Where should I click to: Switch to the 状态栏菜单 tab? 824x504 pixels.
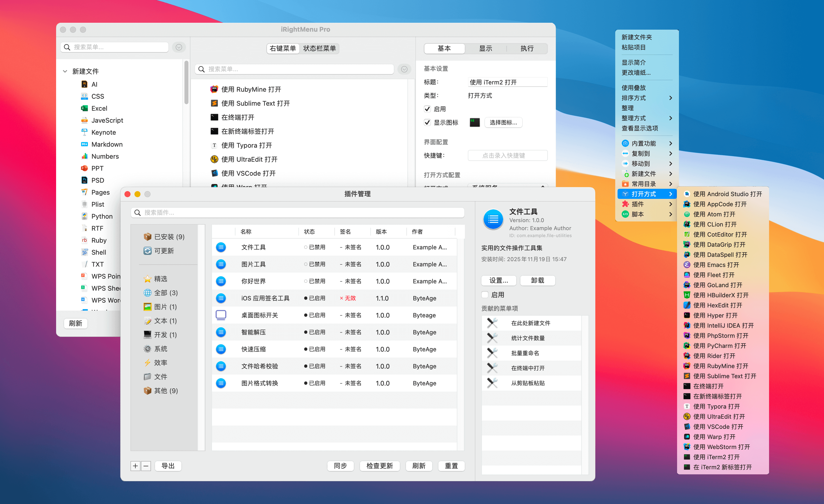click(x=319, y=49)
